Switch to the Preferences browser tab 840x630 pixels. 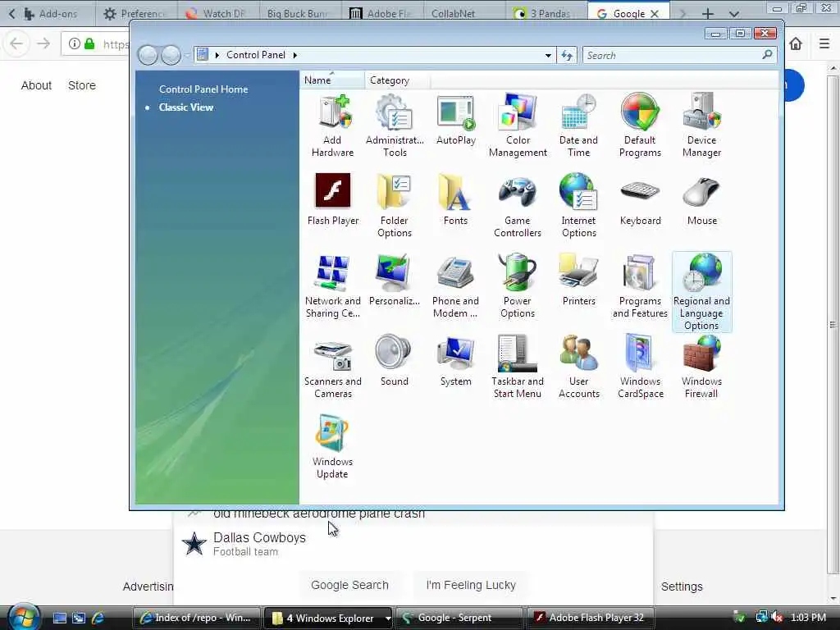(x=135, y=13)
